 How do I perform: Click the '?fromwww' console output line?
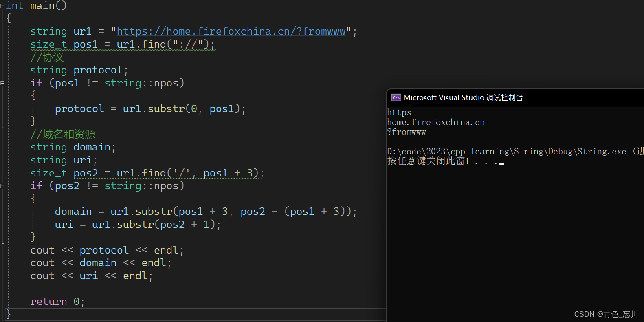click(406, 132)
